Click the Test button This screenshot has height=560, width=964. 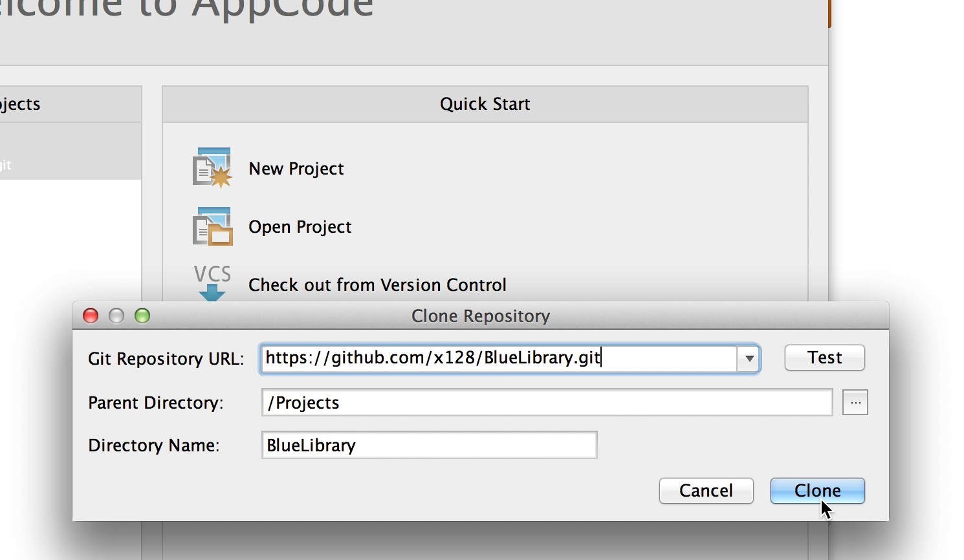[x=825, y=358]
